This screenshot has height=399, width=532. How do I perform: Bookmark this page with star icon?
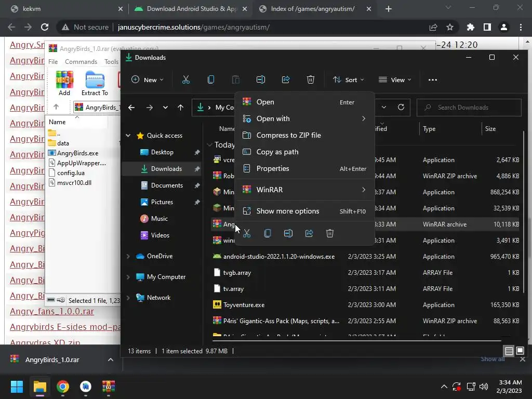click(450, 27)
